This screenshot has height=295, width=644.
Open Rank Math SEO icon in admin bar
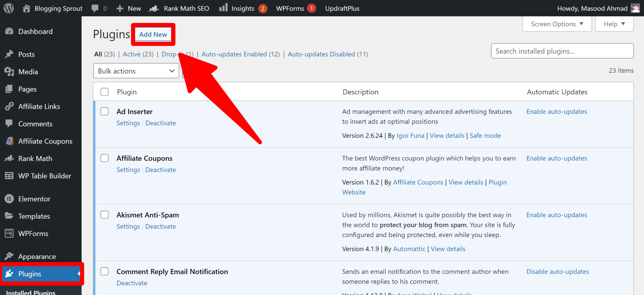pyautogui.click(x=154, y=9)
